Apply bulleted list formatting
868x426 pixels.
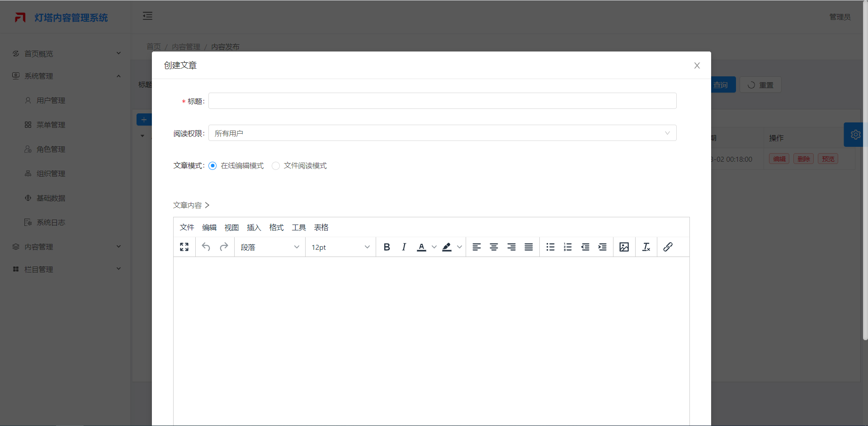click(550, 247)
